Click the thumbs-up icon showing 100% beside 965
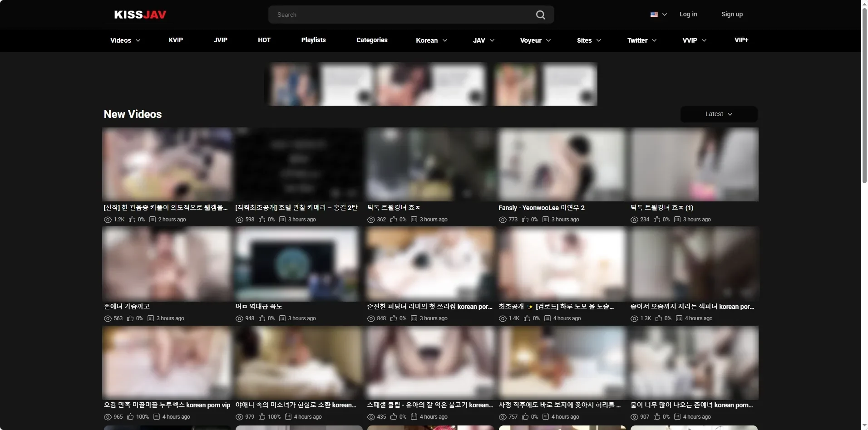 coord(130,417)
